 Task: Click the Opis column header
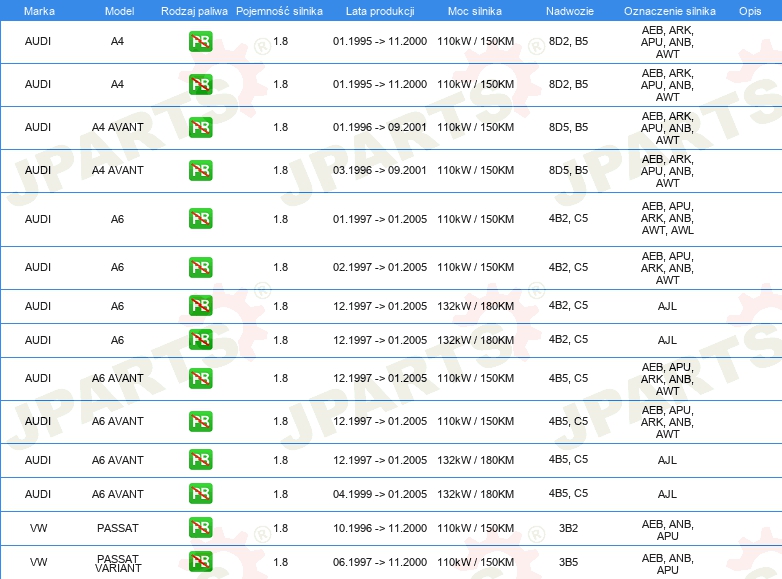pyautogui.click(x=750, y=11)
